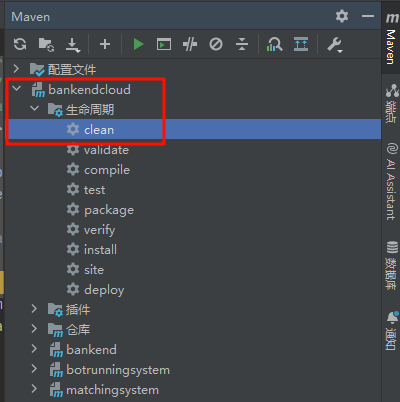Toggle offline mode icon
Screen dimensions: 400x402
[x=190, y=44]
